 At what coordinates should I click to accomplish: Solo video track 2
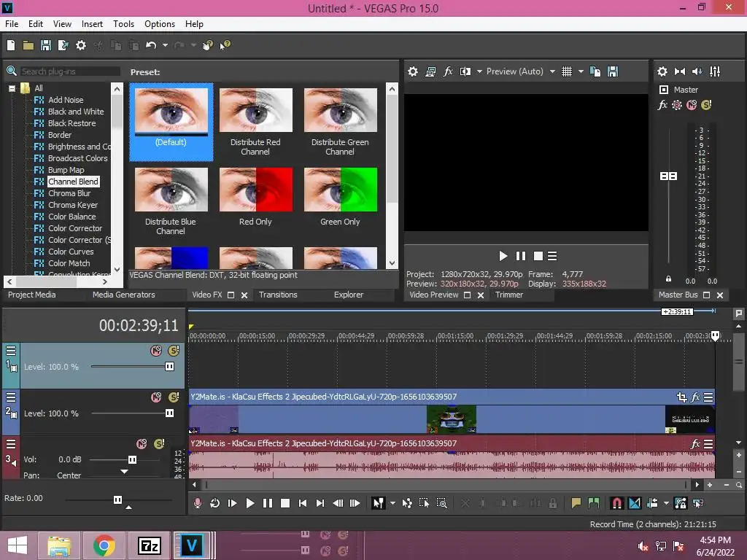point(174,397)
